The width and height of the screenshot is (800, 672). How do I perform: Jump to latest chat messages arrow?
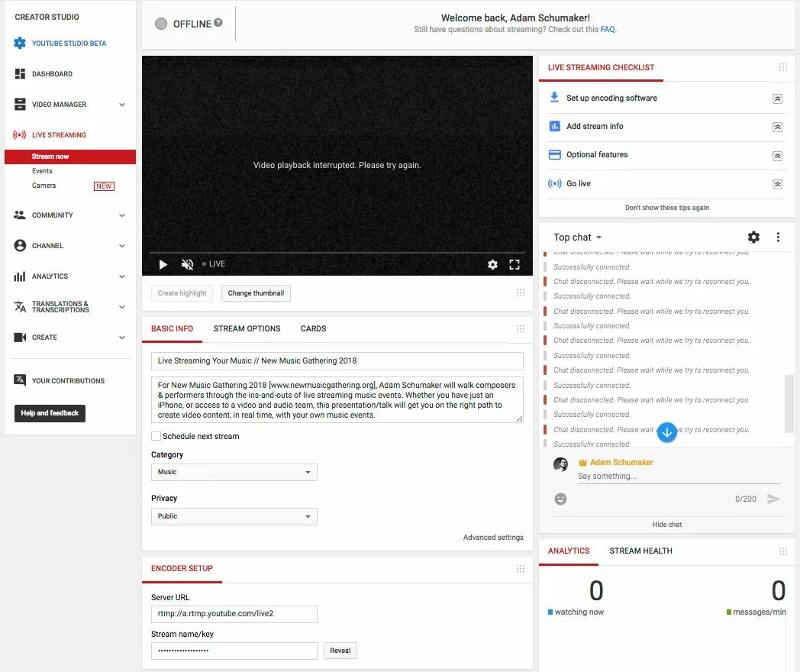tap(666, 432)
